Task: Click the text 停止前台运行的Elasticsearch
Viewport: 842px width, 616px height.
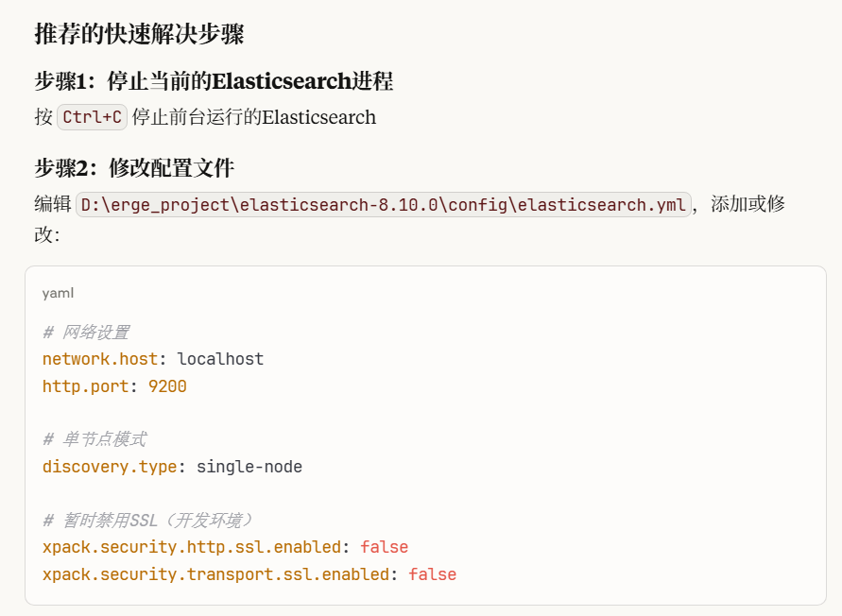Action: point(253,117)
